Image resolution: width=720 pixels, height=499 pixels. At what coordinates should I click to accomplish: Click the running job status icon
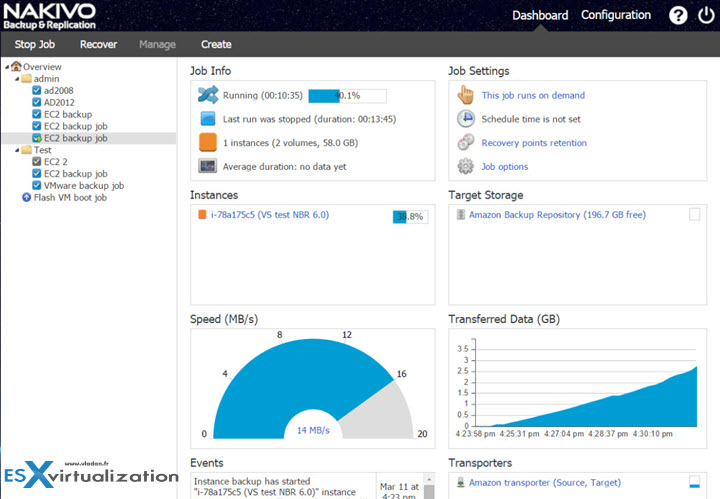(x=208, y=95)
